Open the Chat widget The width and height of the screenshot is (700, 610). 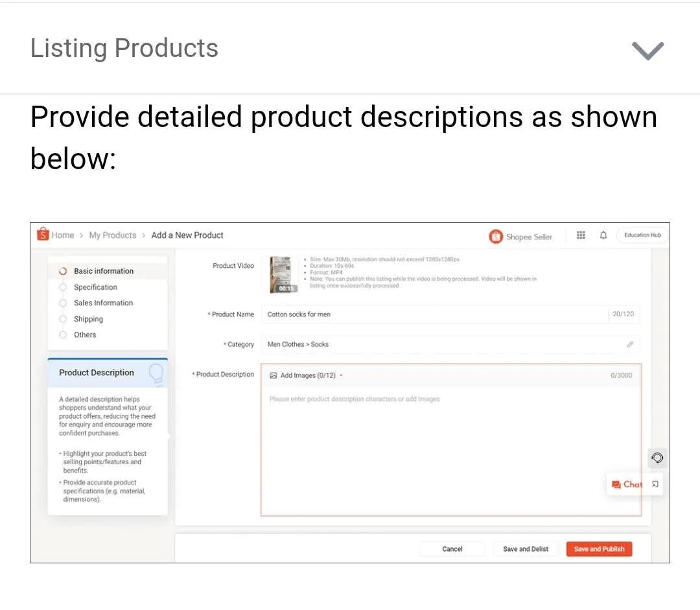(627, 484)
